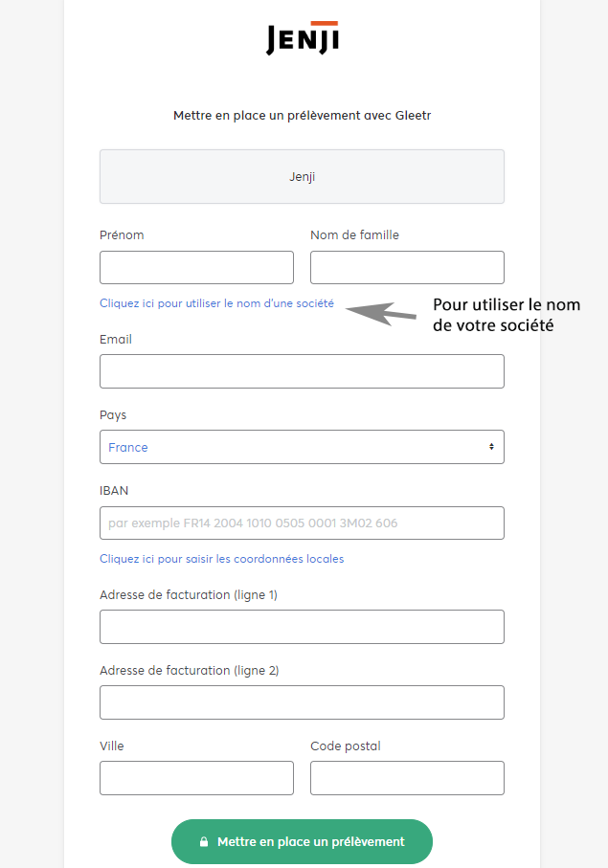608x868 pixels.
Task: Click the gray arrow pointing to the société link
Action: click(381, 313)
